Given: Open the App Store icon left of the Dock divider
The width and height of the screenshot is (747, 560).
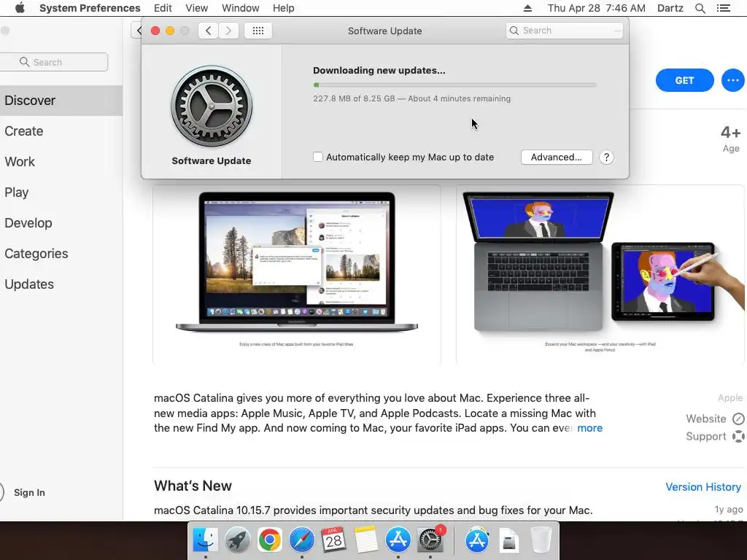Looking at the screenshot, I should pyautogui.click(x=398, y=540).
